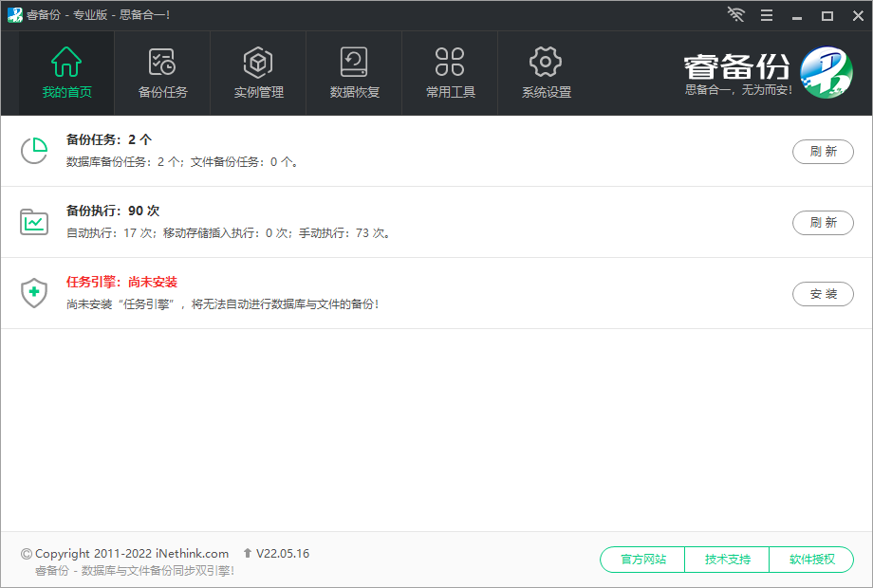
Task: Click the upgrade arrow icon beside V22.05.16
Action: (248, 553)
